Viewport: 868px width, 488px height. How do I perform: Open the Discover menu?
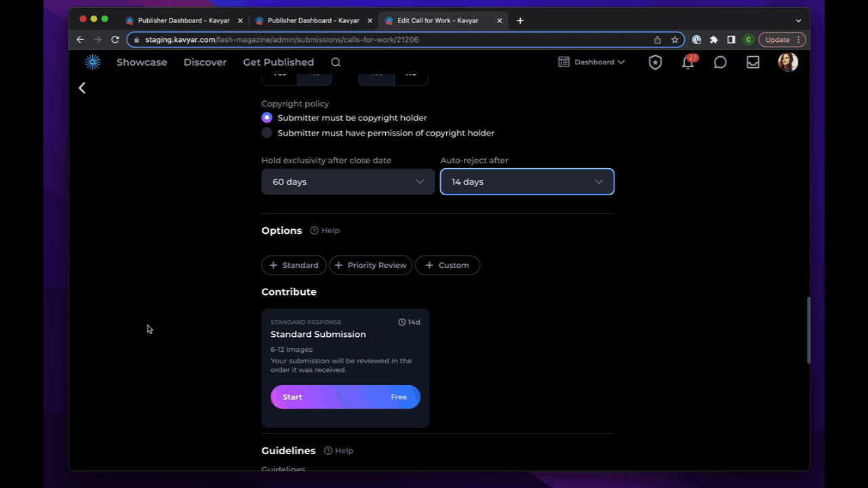pos(205,62)
